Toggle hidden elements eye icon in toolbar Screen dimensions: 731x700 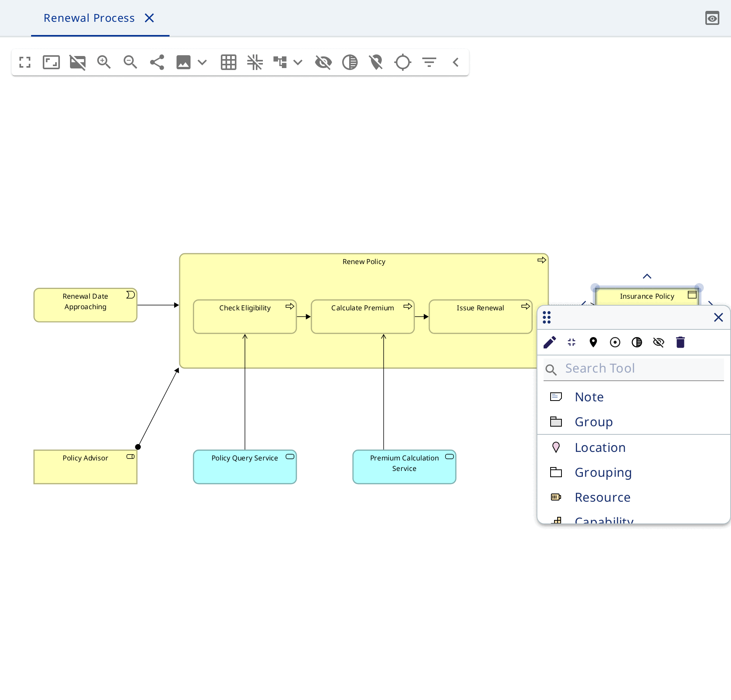[x=323, y=62]
